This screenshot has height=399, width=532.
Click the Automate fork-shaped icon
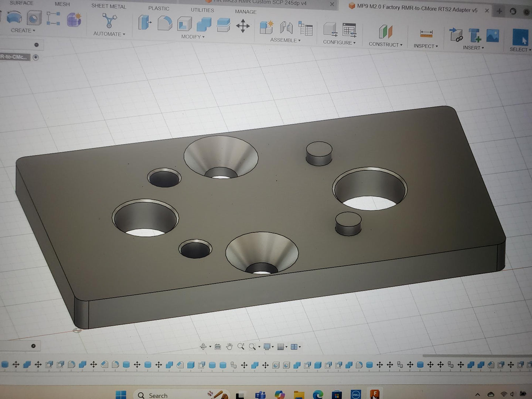(109, 21)
